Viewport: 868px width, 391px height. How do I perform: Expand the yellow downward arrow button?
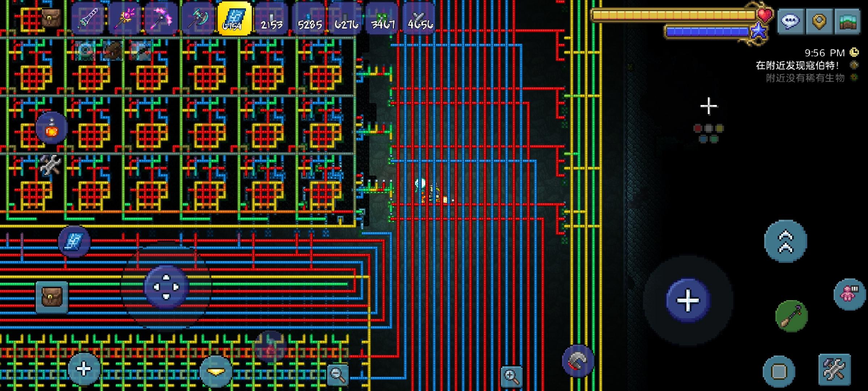click(x=216, y=371)
